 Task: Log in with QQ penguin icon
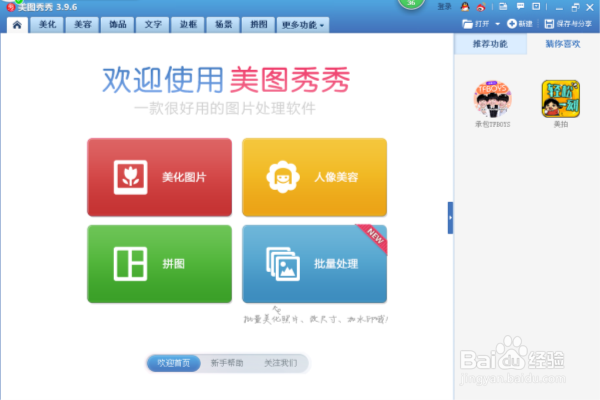point(465,7)
